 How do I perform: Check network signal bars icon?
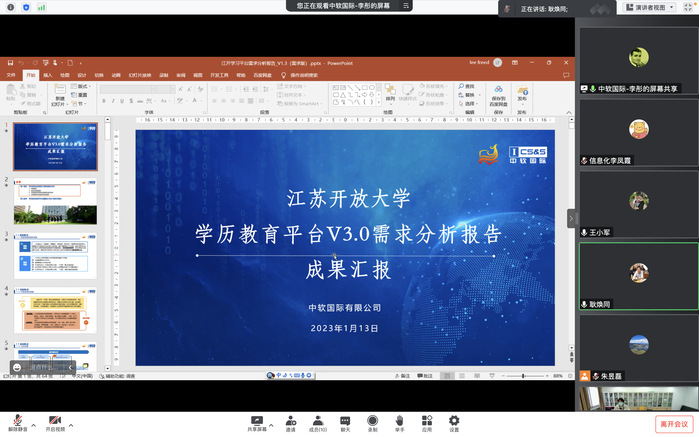pyautogui.click(x=41, y=7)
